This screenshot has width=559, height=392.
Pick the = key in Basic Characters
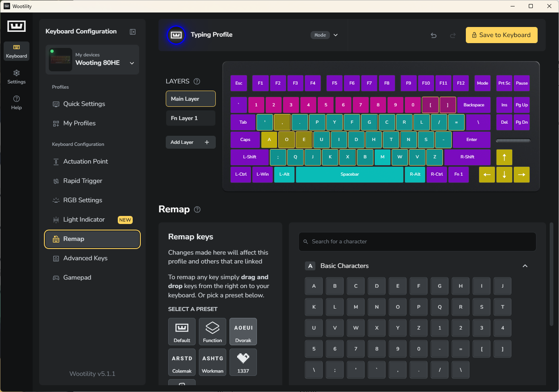click(461, 349)
